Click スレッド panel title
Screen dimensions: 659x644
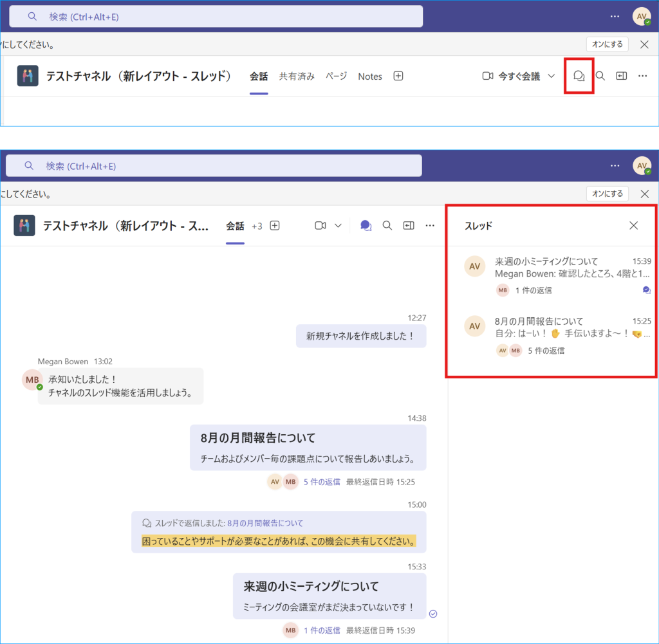(x=478, y=226)
